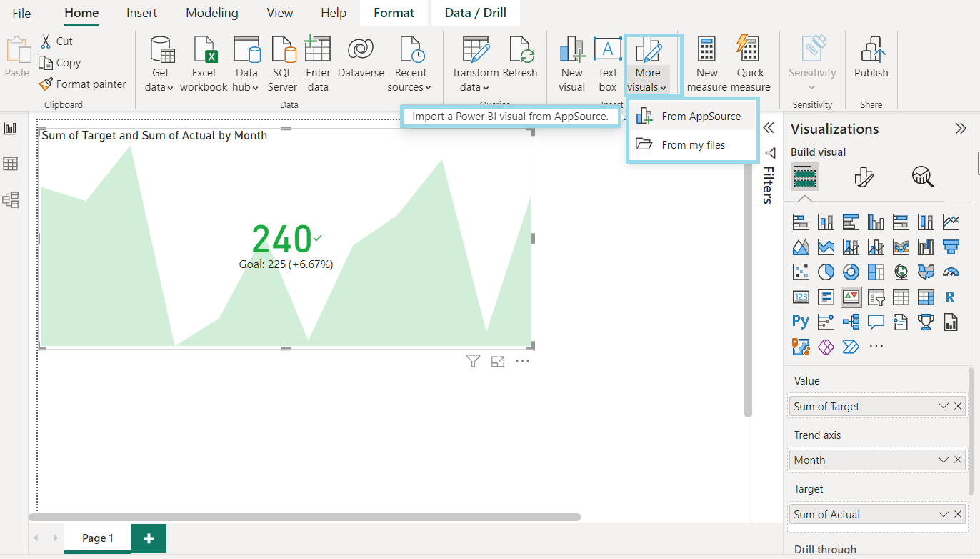This screenshot has width=980, height=559.
Task: Pick the Slicer visual
Action: point(876,297)
